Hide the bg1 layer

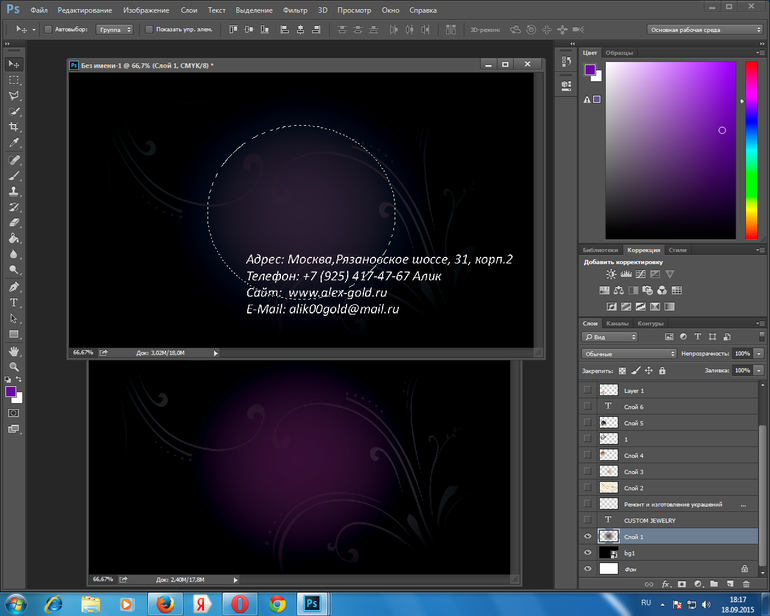588,552
